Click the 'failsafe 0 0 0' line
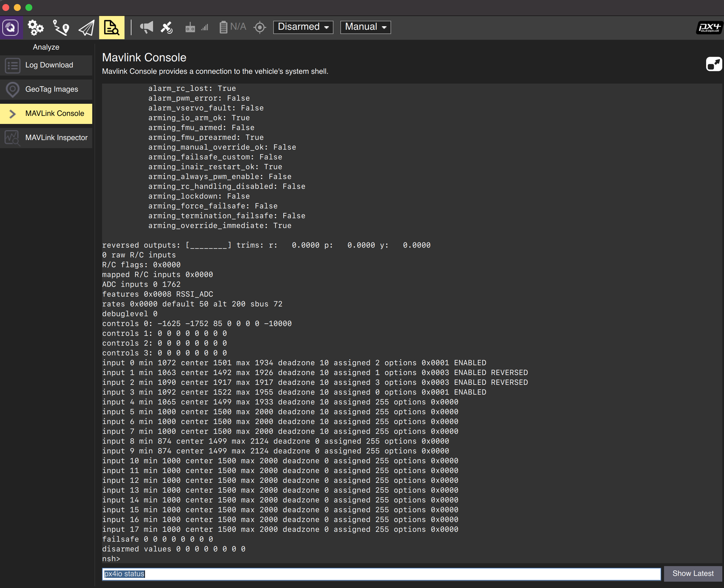The height and width of the screenshot is (588, 724). point(157,539)
